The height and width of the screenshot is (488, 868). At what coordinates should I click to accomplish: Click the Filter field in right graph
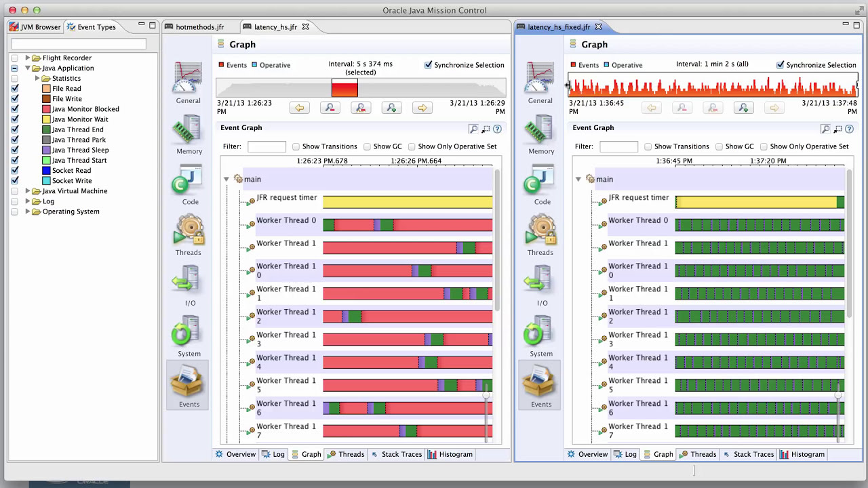[618, 146]
